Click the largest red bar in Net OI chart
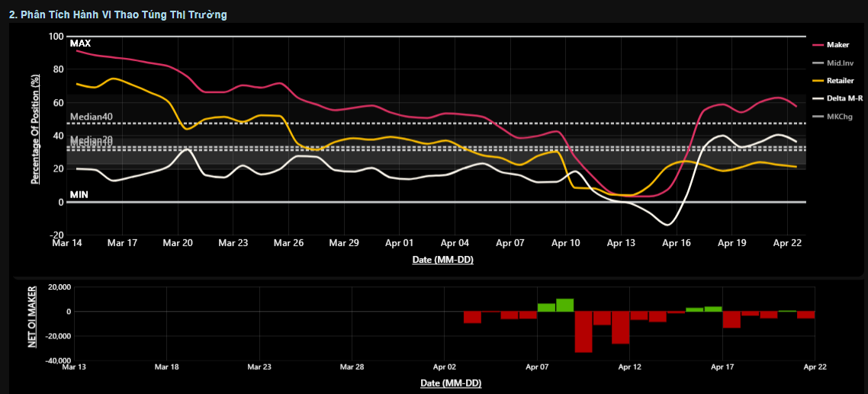 point(583,332)
